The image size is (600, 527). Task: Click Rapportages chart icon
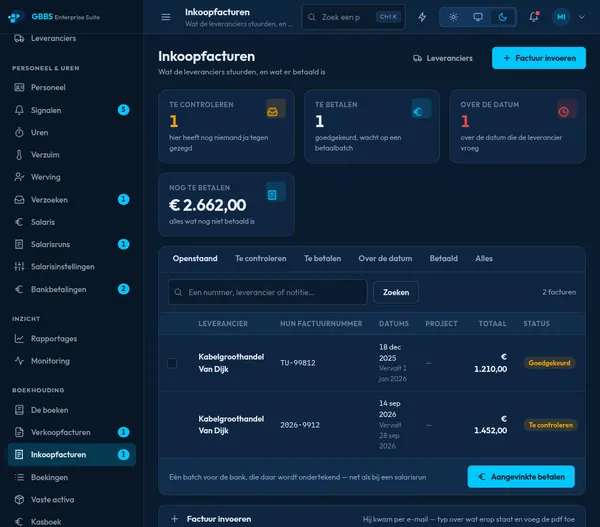(x=19, y=339)
